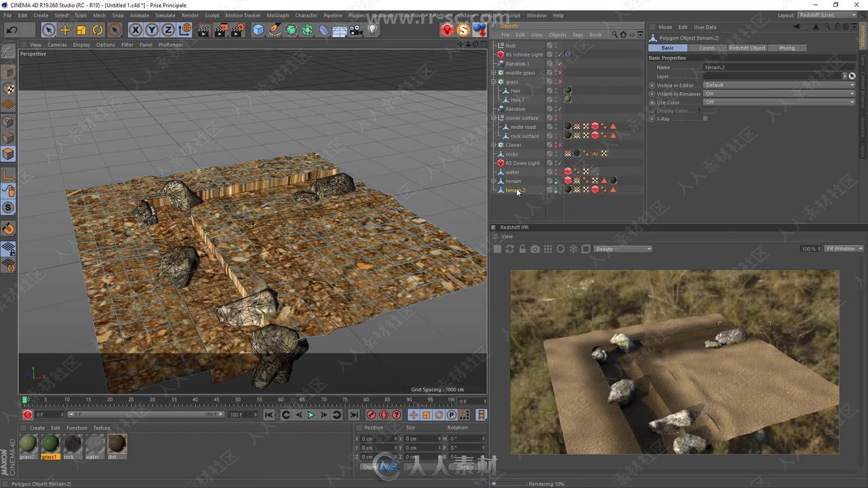The width and height of the screenshot is (868, 488).
Task: Add a Light object bulb icon
Action: pyautogui.click(x=372, y=30)
